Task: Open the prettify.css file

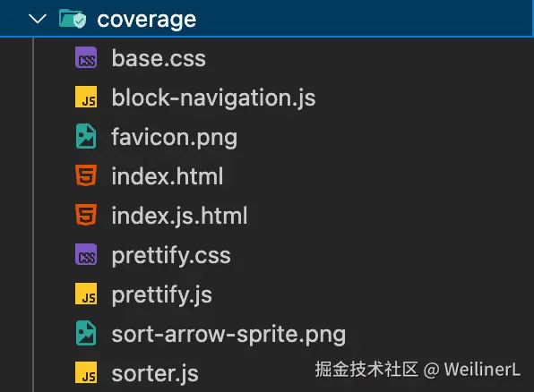Action: click(171, 256)
